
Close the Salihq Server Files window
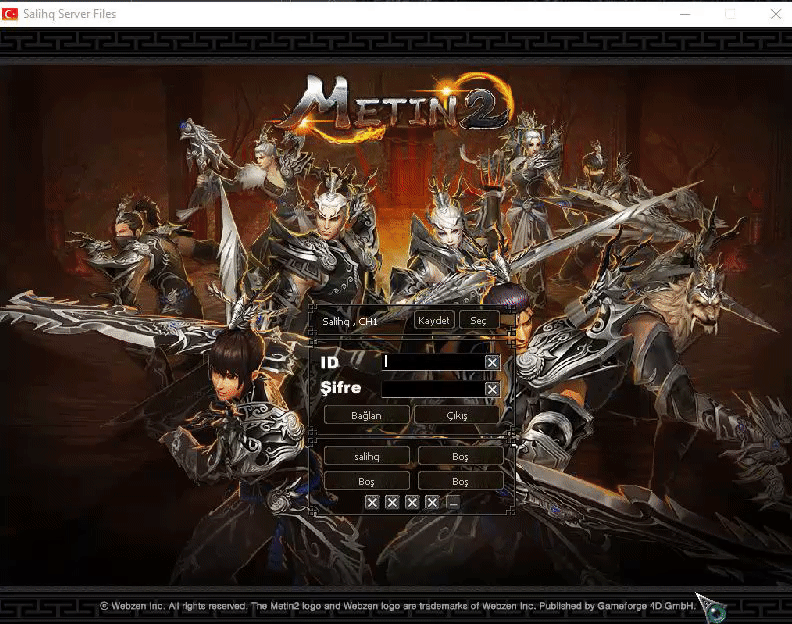pos(776,14)
